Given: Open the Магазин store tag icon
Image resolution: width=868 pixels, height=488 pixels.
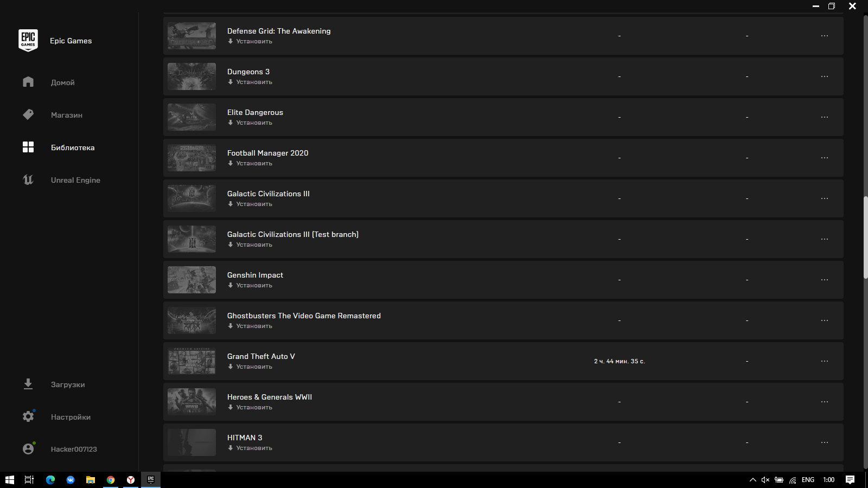Looking at the screenshot, I should coord(28,114).
